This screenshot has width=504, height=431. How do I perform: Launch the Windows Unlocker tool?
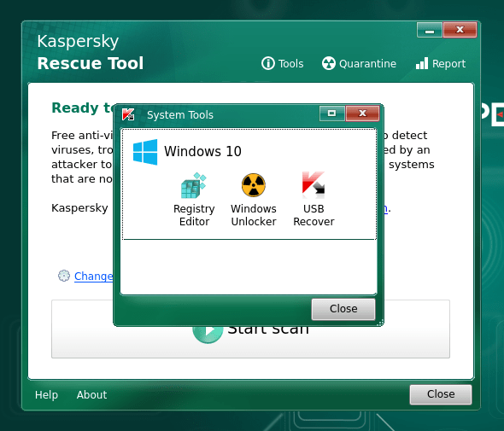[x=254, y=200]
